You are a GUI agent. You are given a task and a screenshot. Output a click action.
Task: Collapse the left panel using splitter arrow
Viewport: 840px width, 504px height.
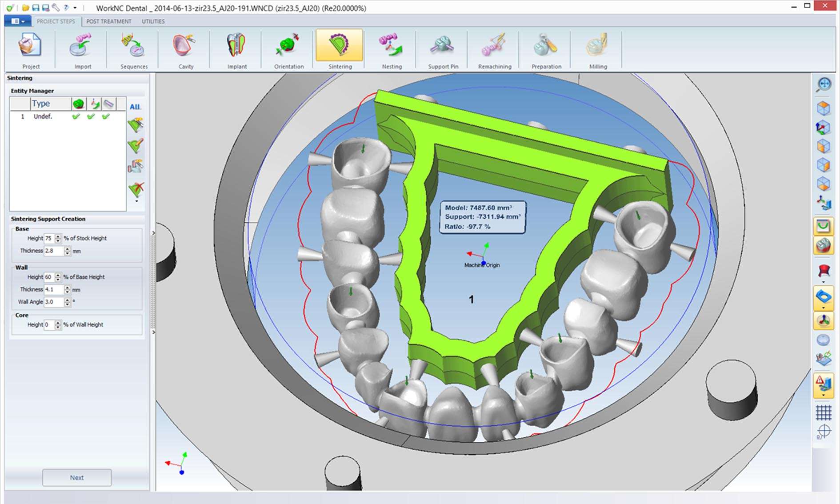tap(153, 233)
